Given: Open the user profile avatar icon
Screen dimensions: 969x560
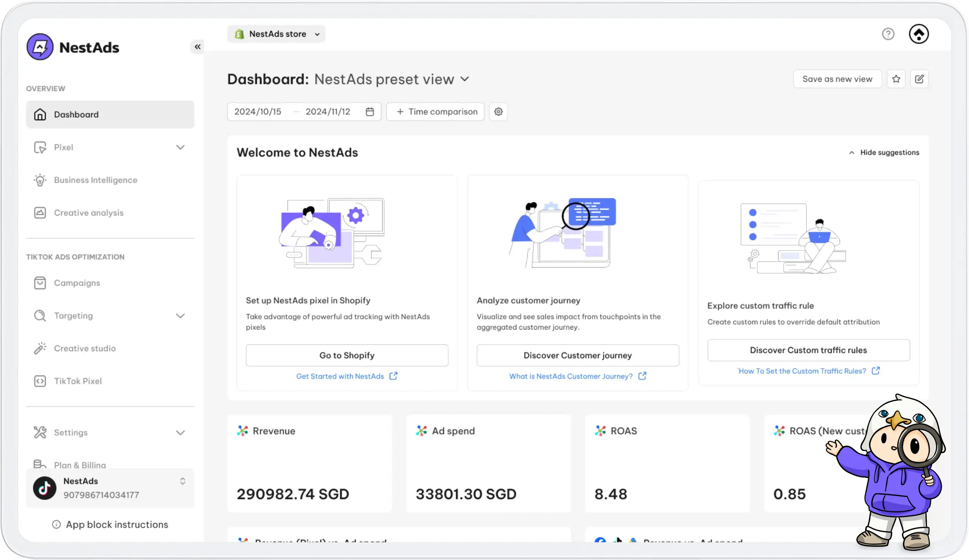Looking at the screenshot, I should coord(919,34).
